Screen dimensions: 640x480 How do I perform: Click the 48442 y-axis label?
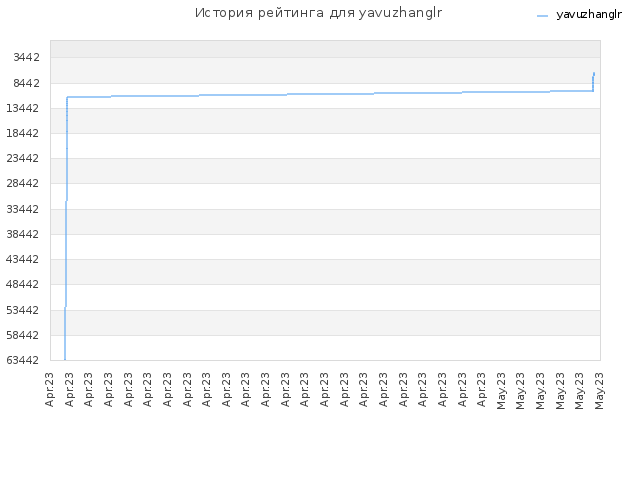coord(23,284)
